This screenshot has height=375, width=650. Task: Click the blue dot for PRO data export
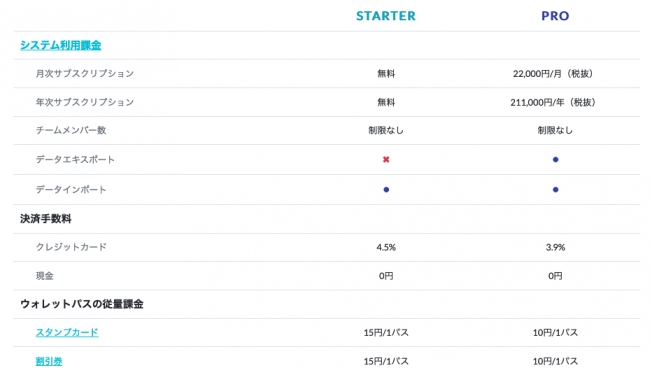(x=555, y=160)
